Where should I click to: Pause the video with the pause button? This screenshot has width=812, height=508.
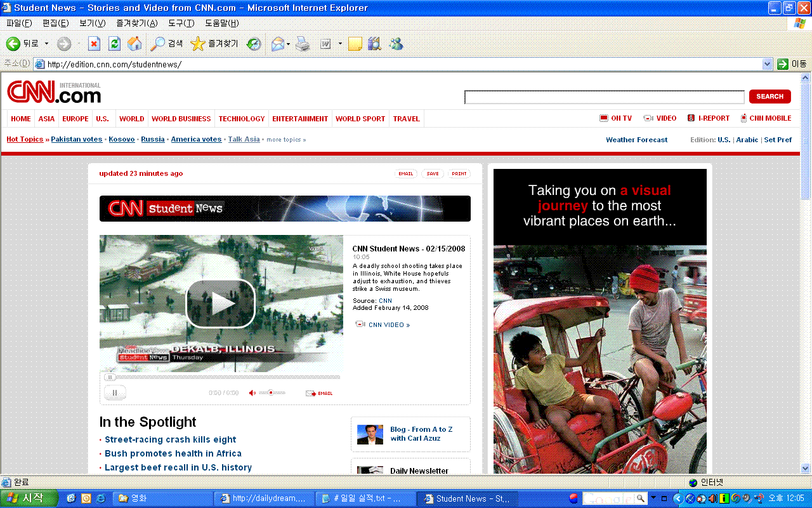[x=115, y=393]
